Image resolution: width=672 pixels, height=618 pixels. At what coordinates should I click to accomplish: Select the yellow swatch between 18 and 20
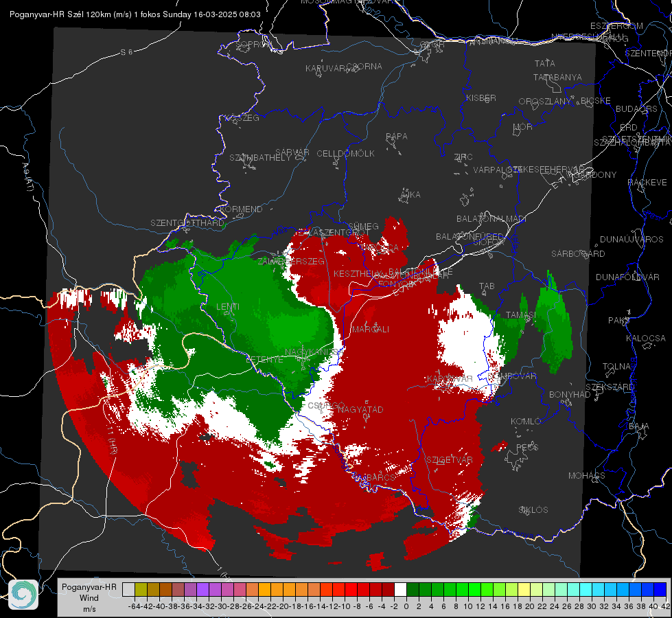(524, 590)
